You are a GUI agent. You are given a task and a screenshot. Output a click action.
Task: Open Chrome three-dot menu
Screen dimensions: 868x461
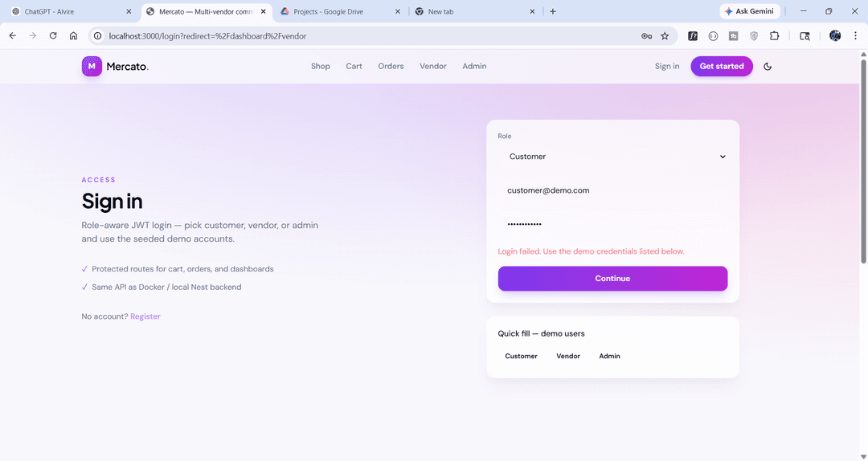pyautogui.click(x=855, y=36)
